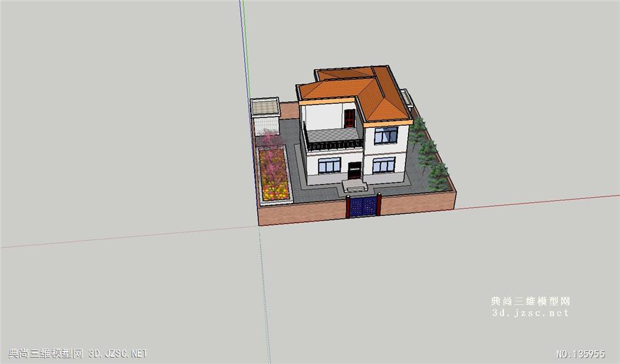Select the house's ground-floor front door
The width and height of the screenshot is (620, 364).
tap(354, 171)
